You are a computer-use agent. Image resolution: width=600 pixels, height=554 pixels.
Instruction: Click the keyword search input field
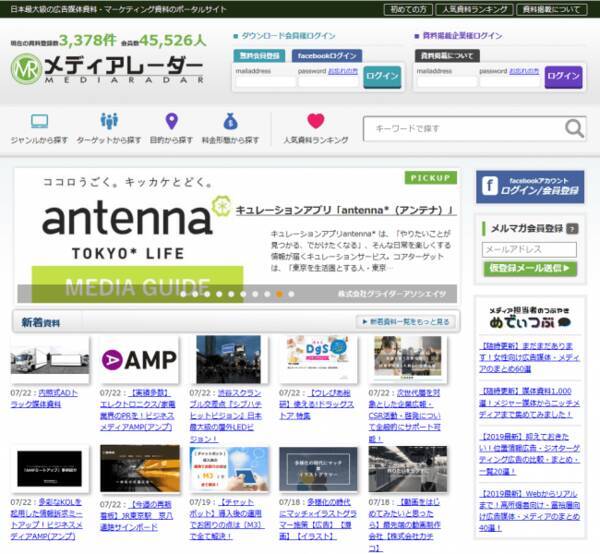coord(460,128)
